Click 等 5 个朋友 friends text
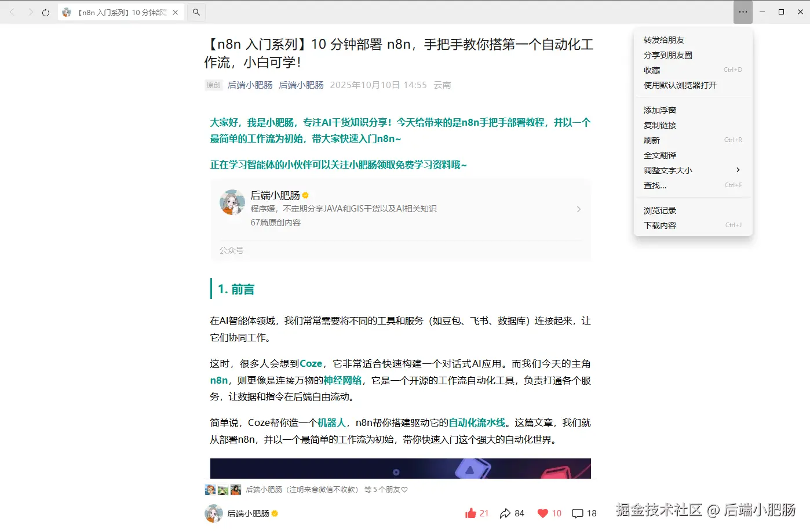 pos(386,490)
